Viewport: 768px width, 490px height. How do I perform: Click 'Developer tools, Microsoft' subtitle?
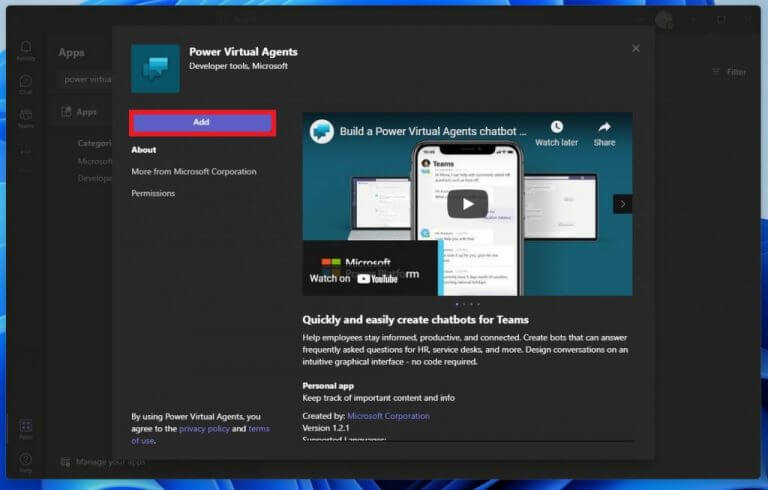[x=238, y=66]
